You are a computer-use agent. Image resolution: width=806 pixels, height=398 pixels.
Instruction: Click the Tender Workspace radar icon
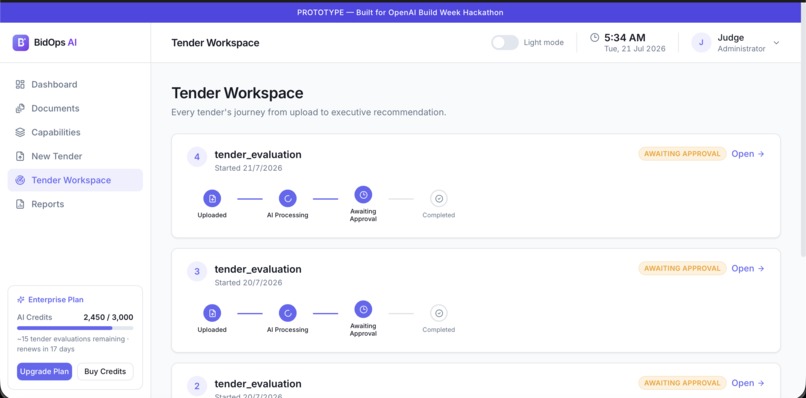(20, 180)
